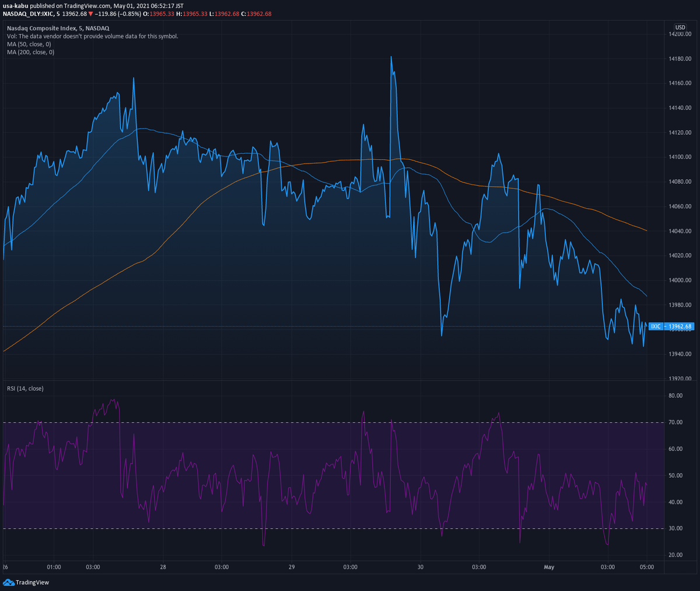Click the date label 28 on the time axis
This screenshot has width=700, height=591.
pos(163,567)
